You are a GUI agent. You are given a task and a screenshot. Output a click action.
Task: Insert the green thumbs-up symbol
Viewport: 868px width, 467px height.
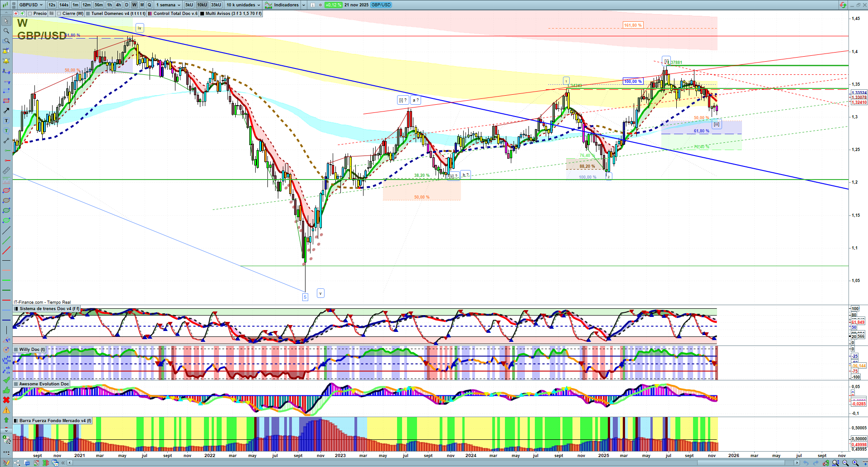click(6, 390)
